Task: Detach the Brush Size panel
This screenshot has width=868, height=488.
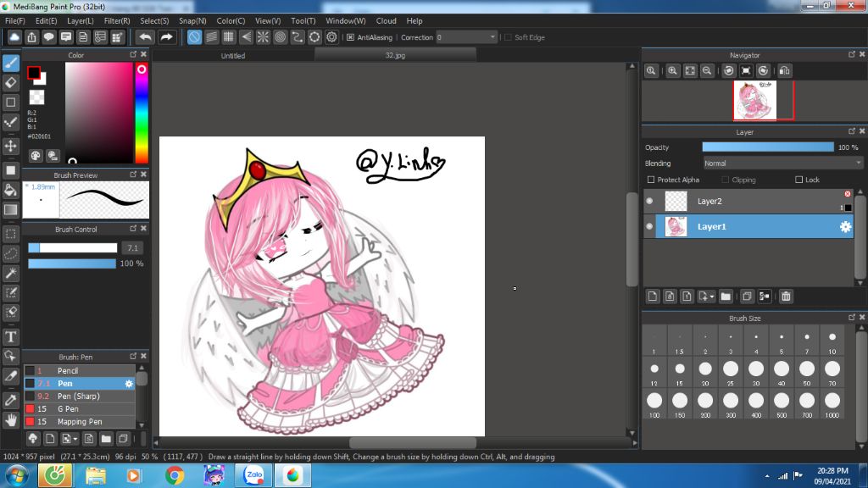Action: (851, 318)
